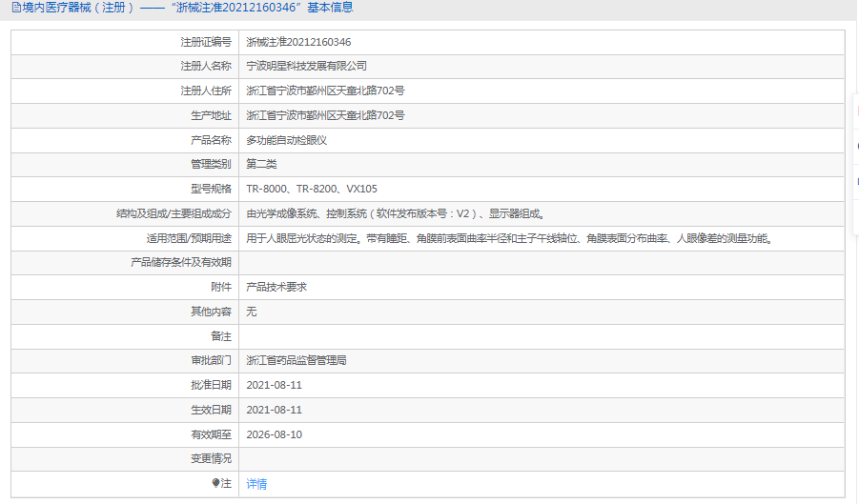Click the attachment value 产品技术要求
The height and width of the screenshot is (504, 859).
click(x=276, y=287)
